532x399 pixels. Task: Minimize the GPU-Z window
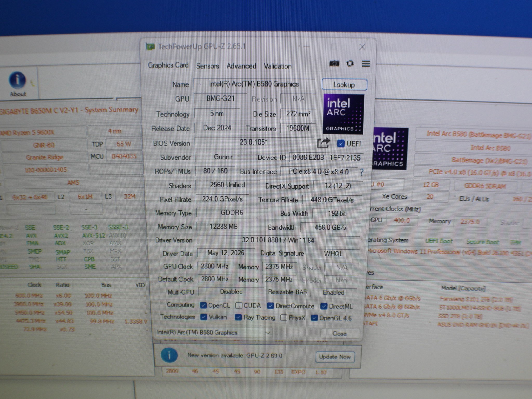pos(307,47)
